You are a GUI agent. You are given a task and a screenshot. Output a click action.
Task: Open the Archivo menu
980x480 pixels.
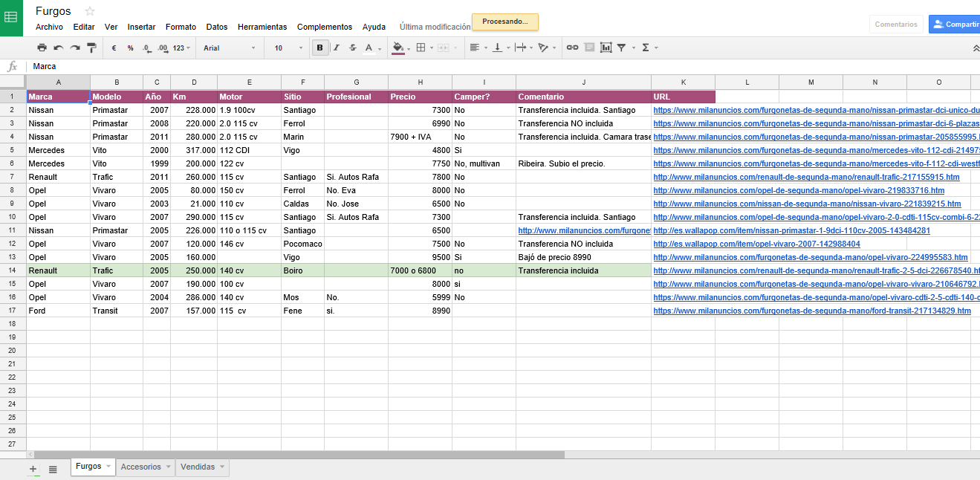click(49, 27)
